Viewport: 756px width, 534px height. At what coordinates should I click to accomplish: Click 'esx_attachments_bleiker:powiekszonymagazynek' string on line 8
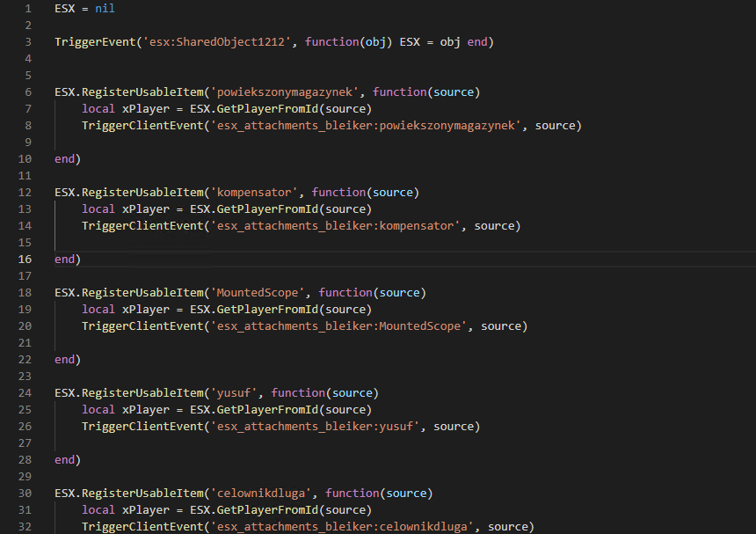coord(366,126)
